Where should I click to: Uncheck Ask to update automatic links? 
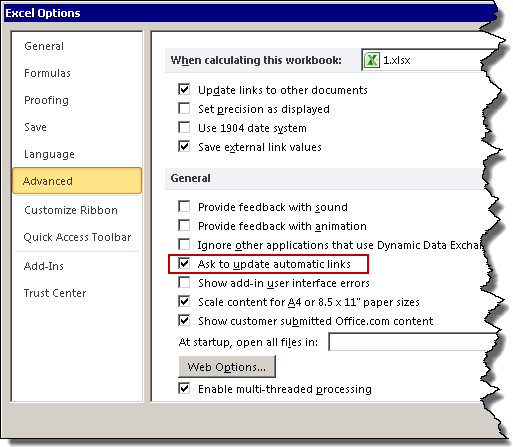click(184, 263)
